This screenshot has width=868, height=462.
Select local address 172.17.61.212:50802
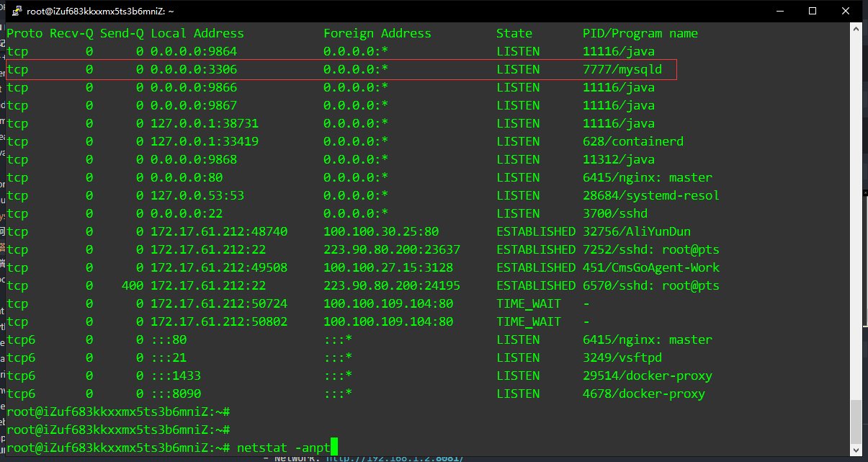219,321
